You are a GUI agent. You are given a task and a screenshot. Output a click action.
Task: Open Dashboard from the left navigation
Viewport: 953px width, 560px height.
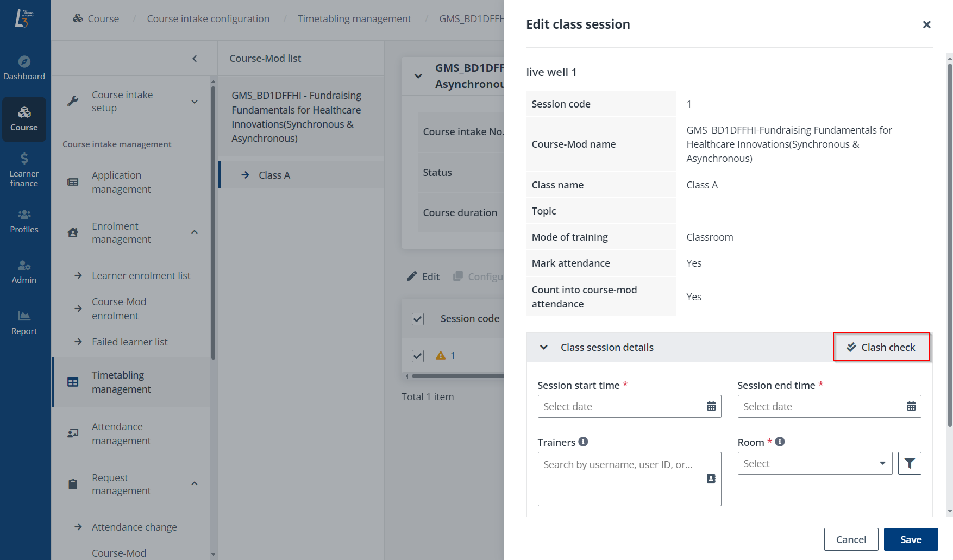pos(24,68)
